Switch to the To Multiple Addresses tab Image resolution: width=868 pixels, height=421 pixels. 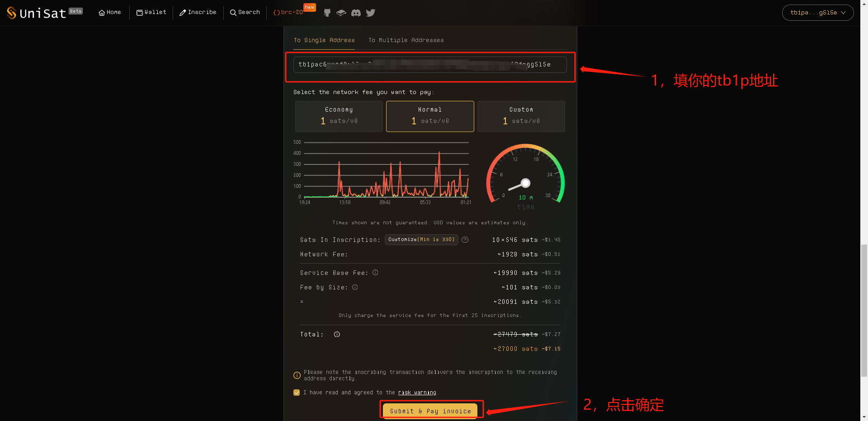click(x=406, y=40)
